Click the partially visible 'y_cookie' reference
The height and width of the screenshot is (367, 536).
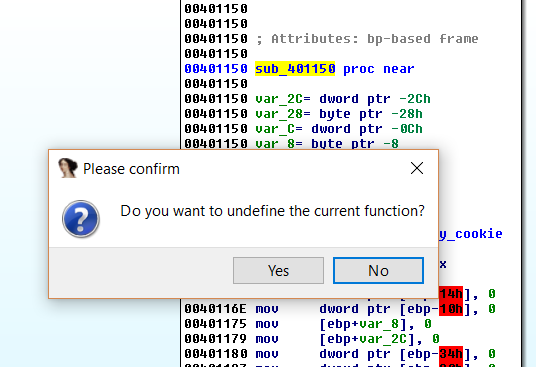tap(471, 234)
